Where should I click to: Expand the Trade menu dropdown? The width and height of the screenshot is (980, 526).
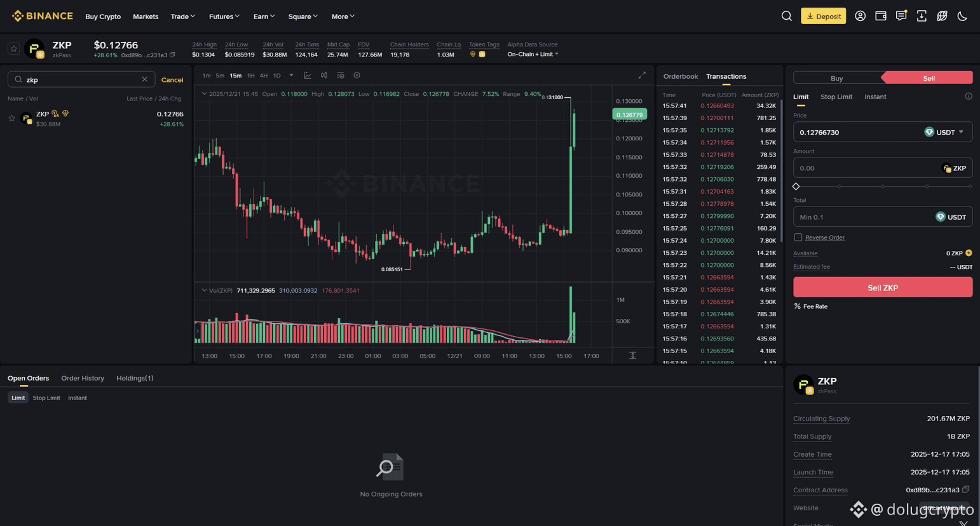pos(183,17)
